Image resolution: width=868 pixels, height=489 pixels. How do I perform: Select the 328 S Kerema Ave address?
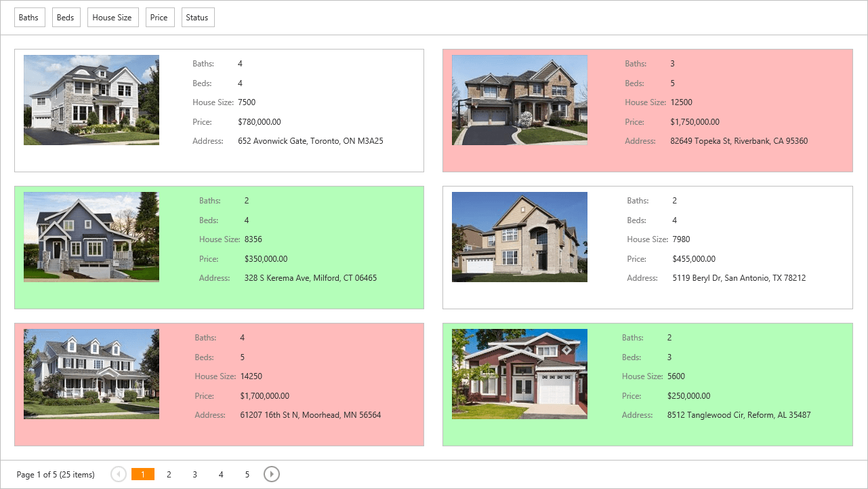tap(310, 278)
